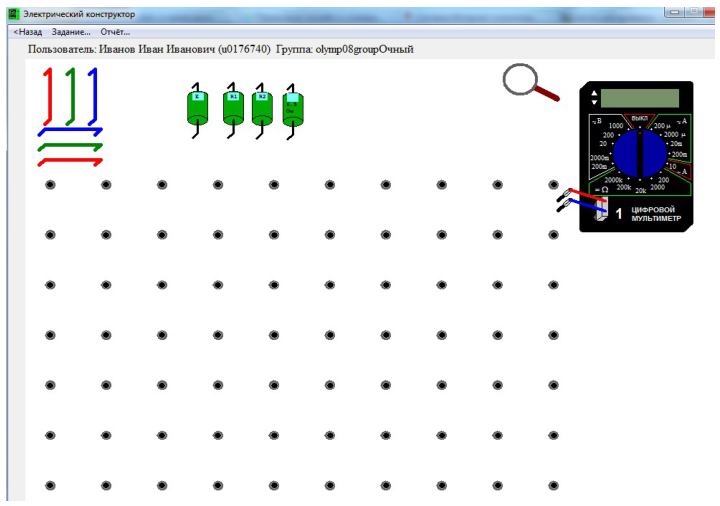The width and height of the screenshot is (720, 506).
Task: Select the resistor labeled R1
Action: click(x=233, y=110)
